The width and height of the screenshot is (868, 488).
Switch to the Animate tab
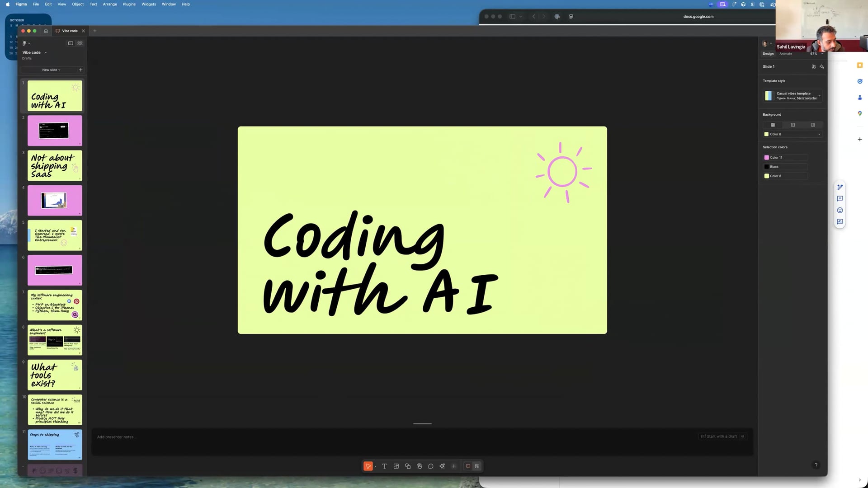785,53
